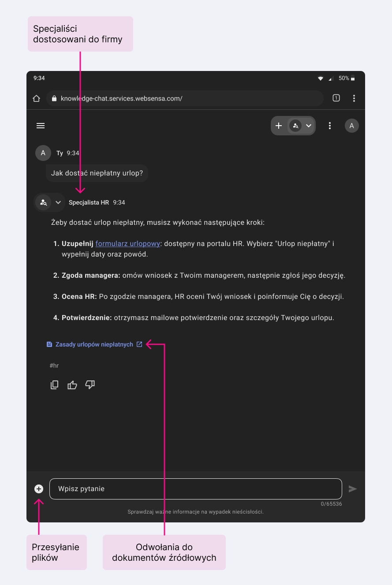Copy the assistant's response
Viewport: 392px width, 585px height.
pos(54,384)
